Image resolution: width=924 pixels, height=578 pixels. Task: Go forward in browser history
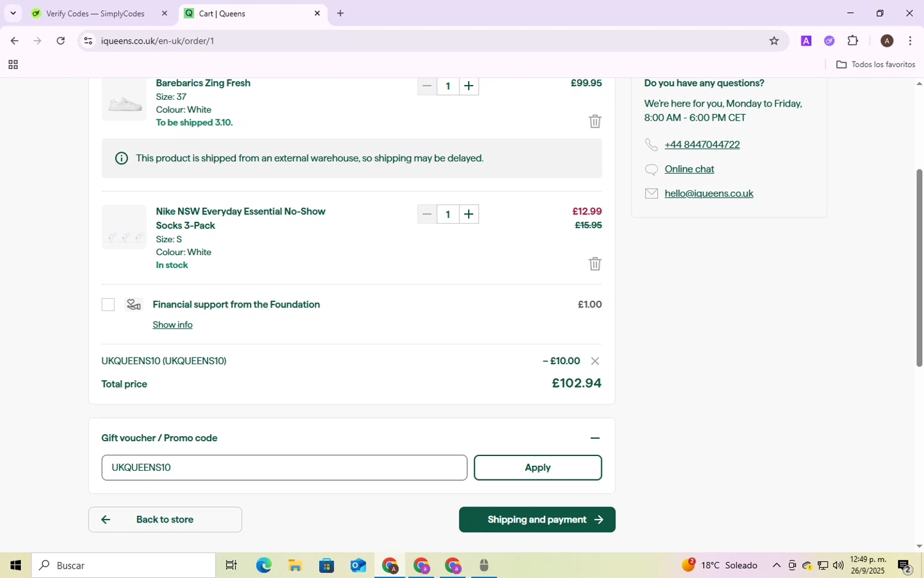pos(38,41)
